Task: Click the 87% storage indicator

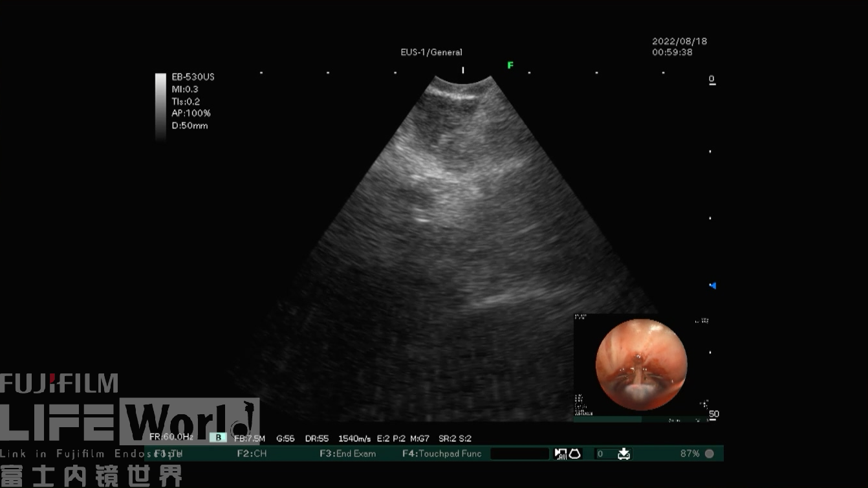Action: (x=689, y=454)
